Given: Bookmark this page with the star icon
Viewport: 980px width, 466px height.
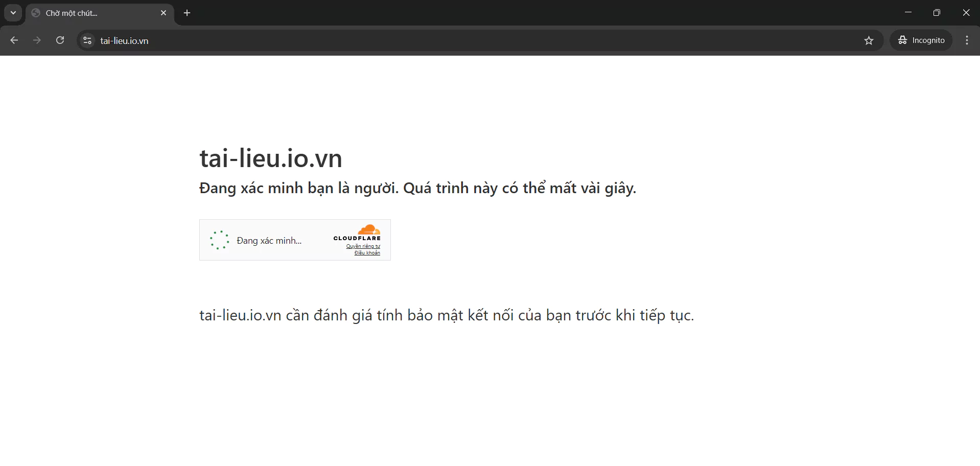Looking at the screenshot, I should pos(869,40).
